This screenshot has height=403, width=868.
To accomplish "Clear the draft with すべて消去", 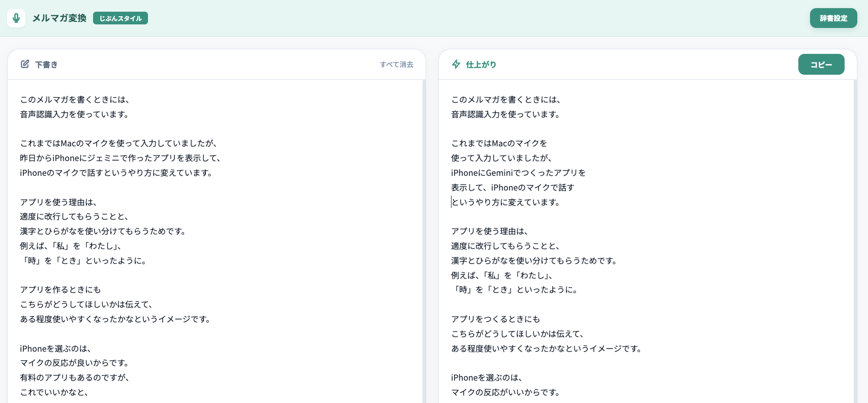I will [x=396, y=65].
